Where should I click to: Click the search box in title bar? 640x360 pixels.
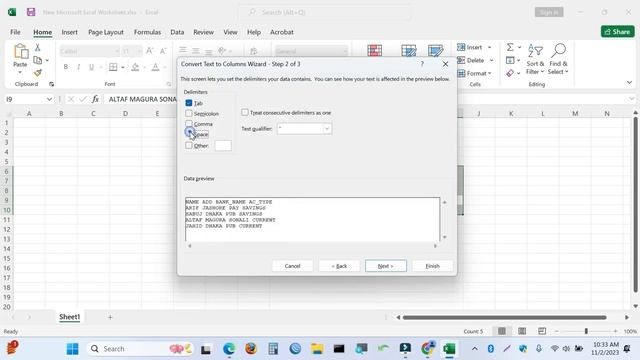[x=324, y=12]
